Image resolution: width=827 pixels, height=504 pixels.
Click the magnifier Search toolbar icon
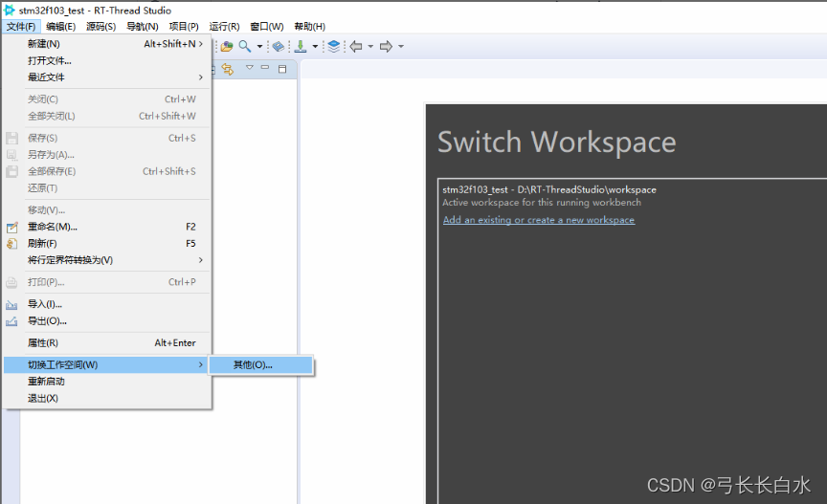(245, 47)
